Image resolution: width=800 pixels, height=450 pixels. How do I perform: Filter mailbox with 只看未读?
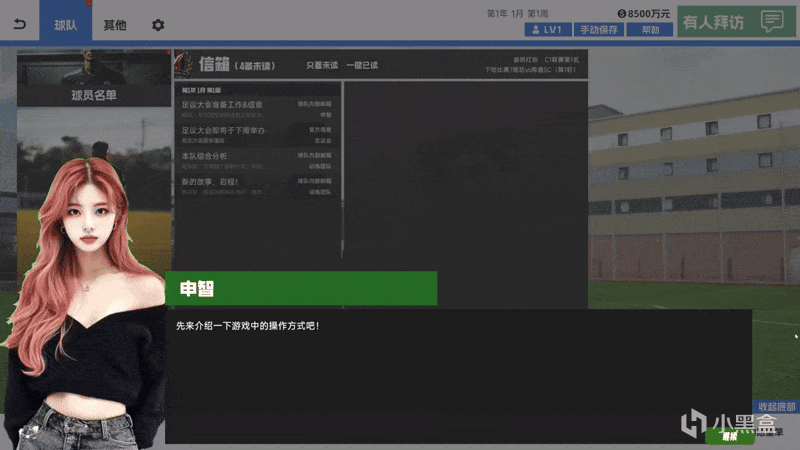point(322,65)
